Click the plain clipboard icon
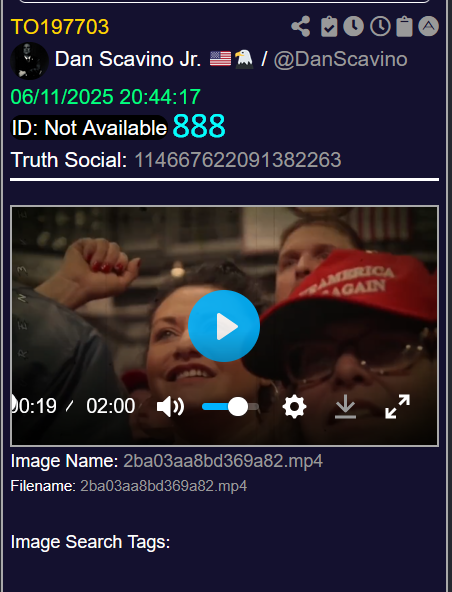 404,26
